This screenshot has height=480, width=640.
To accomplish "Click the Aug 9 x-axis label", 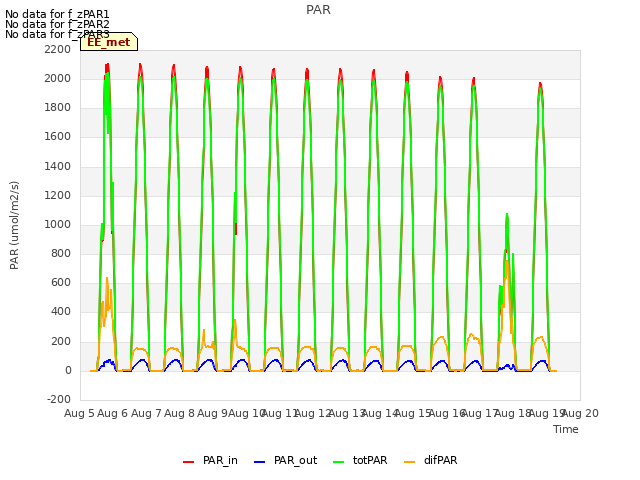I will (x=213, y=413).
